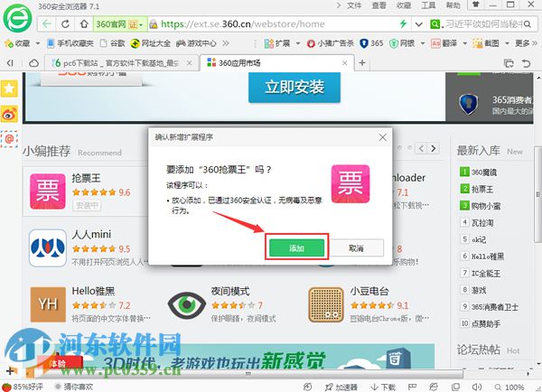Image resolution: width=542 pixels, height=392 pixels.
Task: Click the browser back arrow
Action: 47,23
